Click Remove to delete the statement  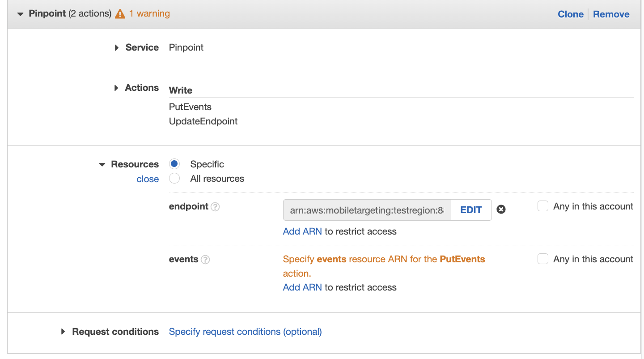611,14
